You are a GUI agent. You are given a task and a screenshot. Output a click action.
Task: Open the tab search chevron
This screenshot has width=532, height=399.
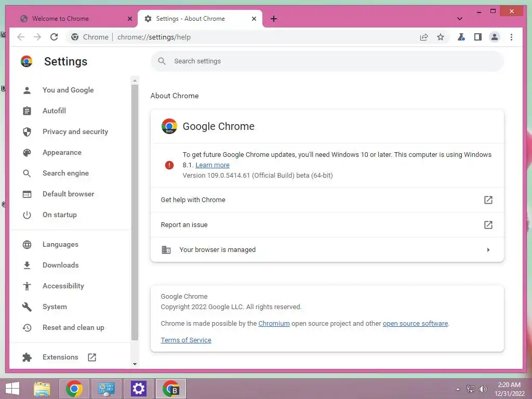[x=459, y=19]
